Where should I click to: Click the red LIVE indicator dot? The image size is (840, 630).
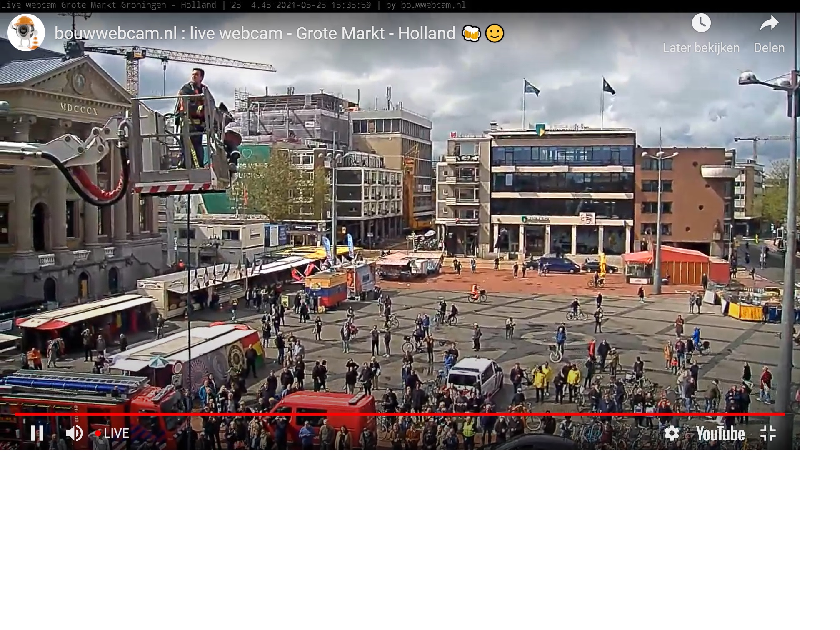(98, 433)
